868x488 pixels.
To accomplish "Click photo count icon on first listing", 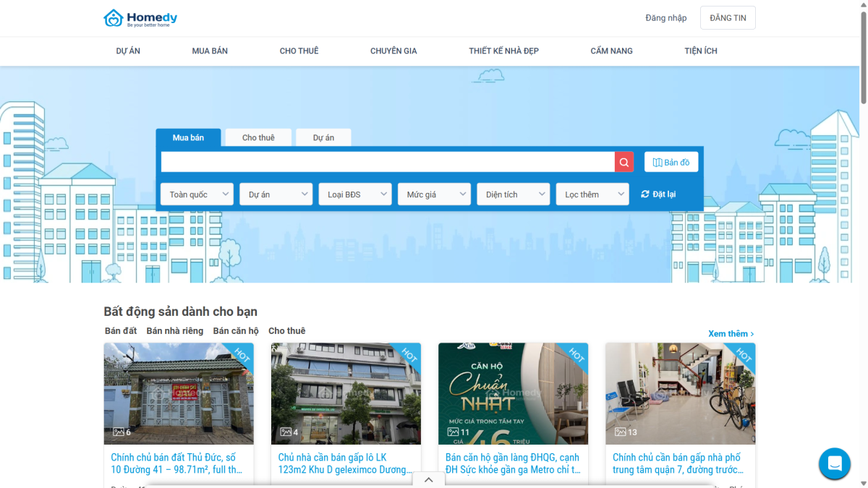I will tap(120, 432).
